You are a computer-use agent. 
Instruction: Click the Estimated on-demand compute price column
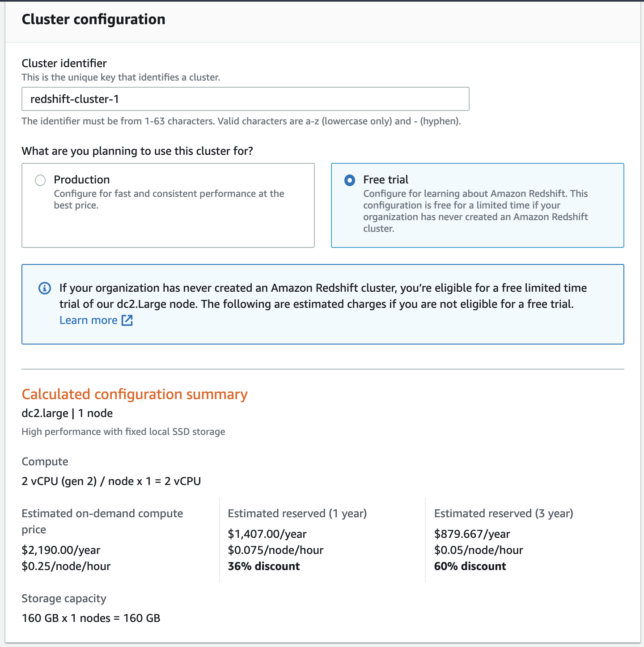tap(102, 540)
